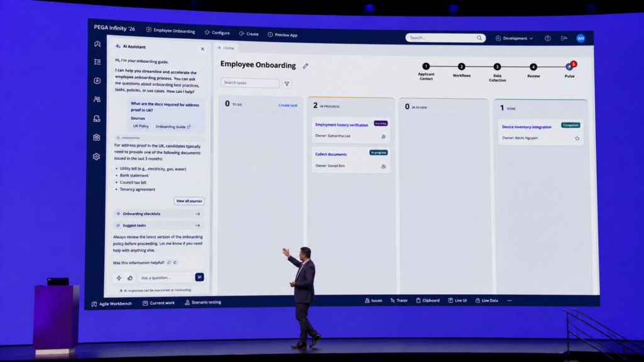
Task: Switch to the Home tab
Action: pyautogui.click(x=226, y=48)
